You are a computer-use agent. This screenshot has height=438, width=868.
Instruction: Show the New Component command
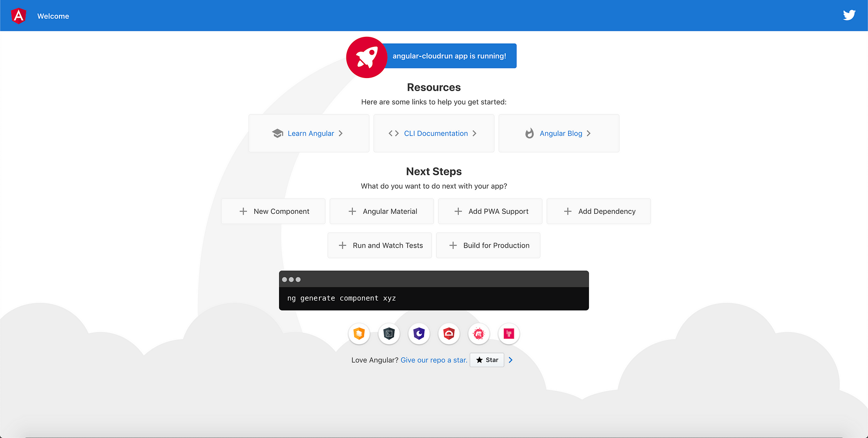point(273,211)
